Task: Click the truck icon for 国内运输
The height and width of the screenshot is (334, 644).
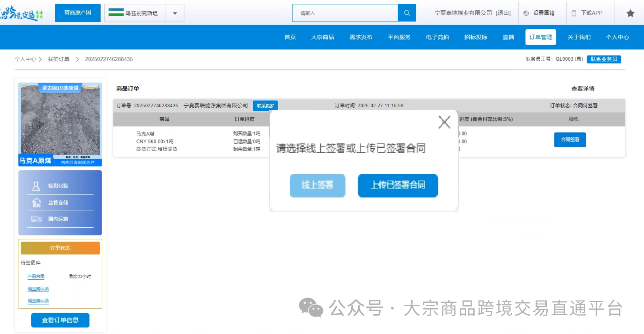Action: pyautogui.click(x=36, y=219)
